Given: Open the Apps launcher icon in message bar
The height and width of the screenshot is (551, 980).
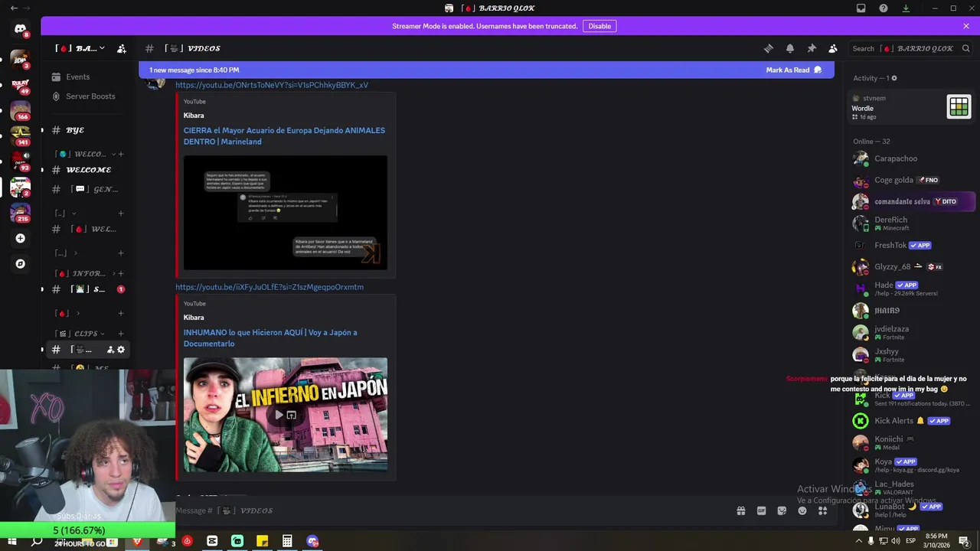Looking at the screenshot, I should point(823,510).
